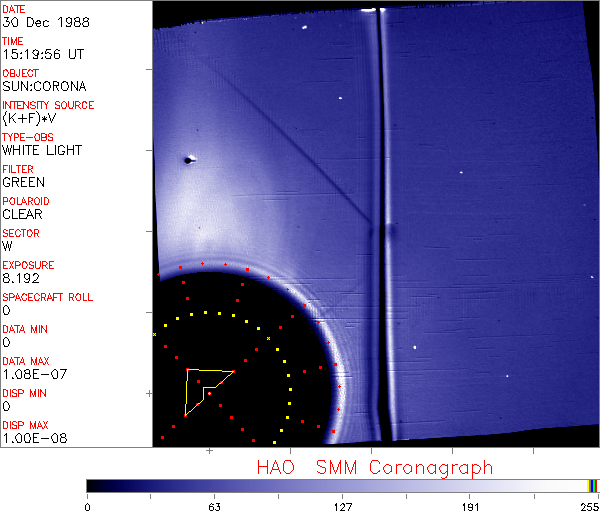Select the "WHITE LIGHT" observation type
This screenshot has height=512, width=600.
pyautogui.click(x=42, y=150)
